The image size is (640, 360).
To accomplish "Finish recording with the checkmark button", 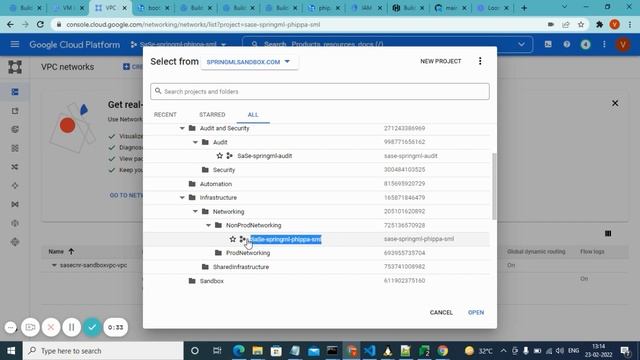I will [92, 327].
